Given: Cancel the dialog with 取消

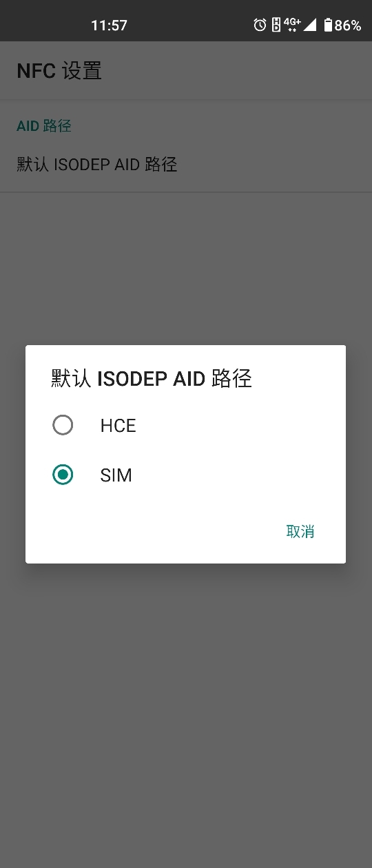Looking at the screenshot, I should (x=300, y=531).
